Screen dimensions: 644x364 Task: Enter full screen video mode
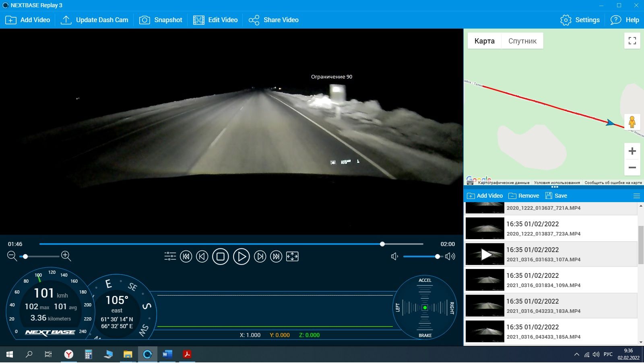pyautogui.click(x=292, y=256)
